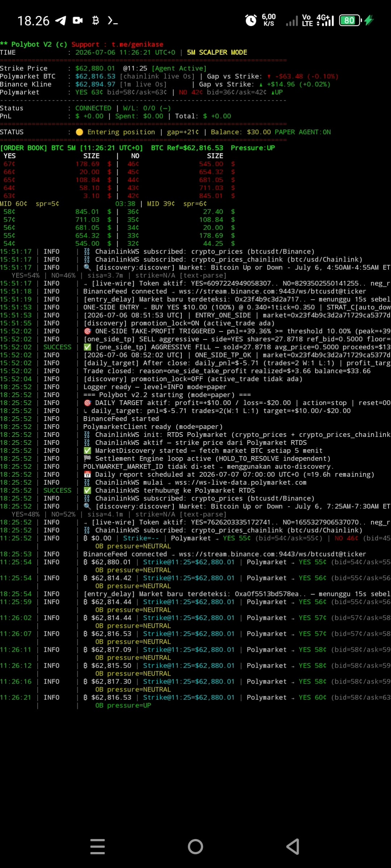Click the "POLYMARKET_MARKET_ID tidak di-set" log line

tap(209, 466)
